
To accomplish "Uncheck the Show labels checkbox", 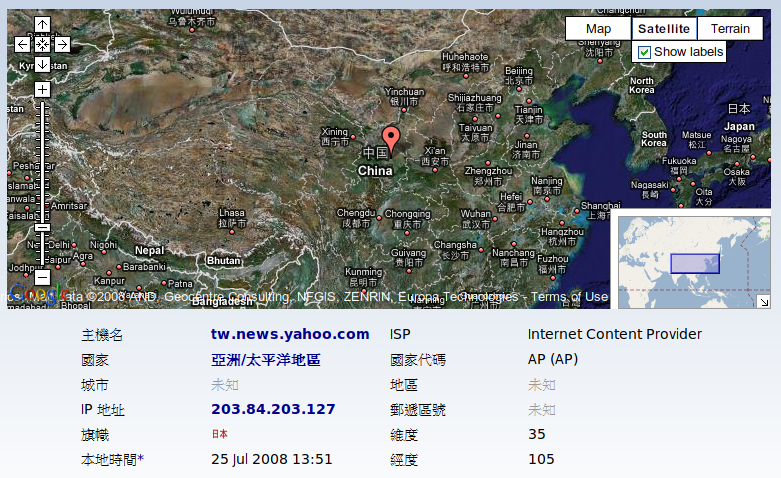I will pos(645,52).
